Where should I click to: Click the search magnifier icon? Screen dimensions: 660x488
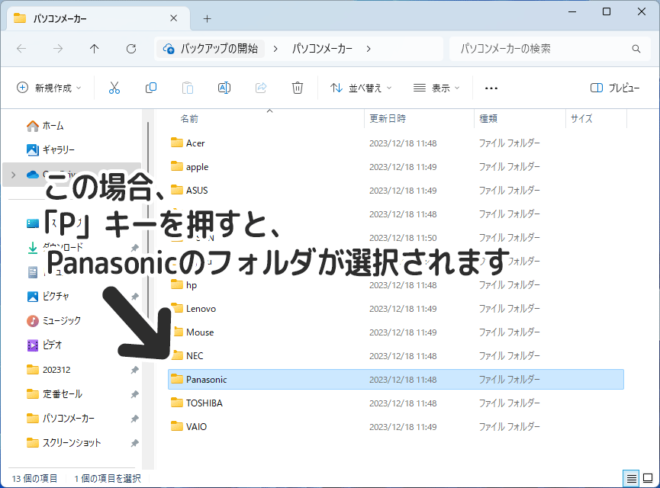[x=636, y=49]
